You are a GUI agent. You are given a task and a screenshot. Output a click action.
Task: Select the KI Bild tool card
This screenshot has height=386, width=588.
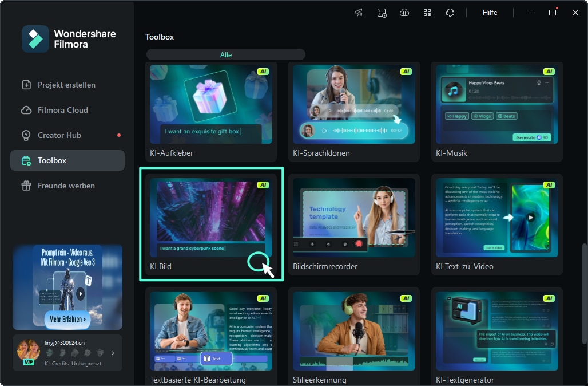pos(211,224)
